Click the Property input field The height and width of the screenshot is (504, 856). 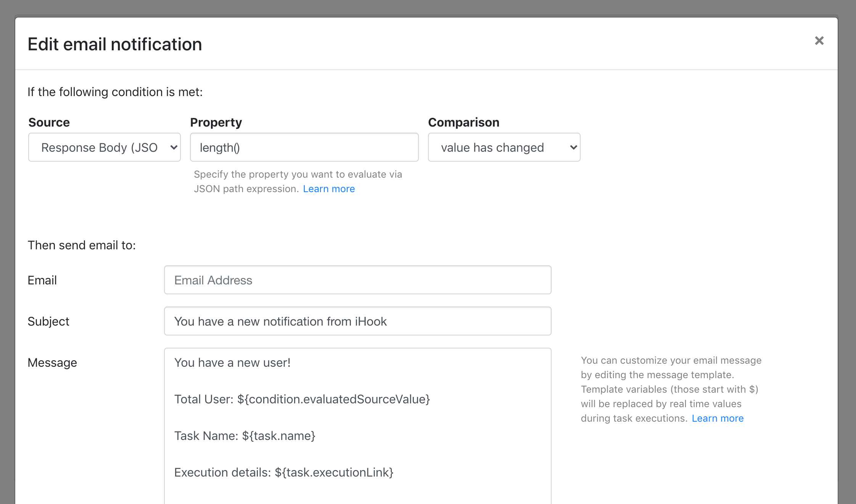(304, 147)
